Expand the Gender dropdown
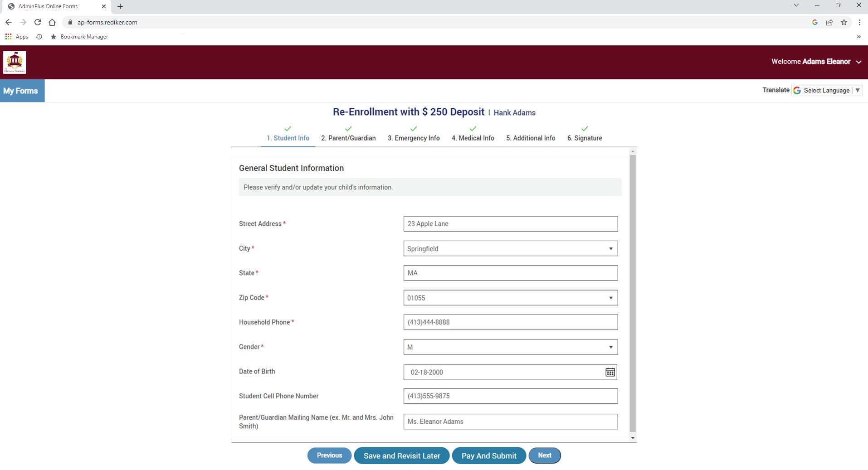 click(x=610, y=347)
